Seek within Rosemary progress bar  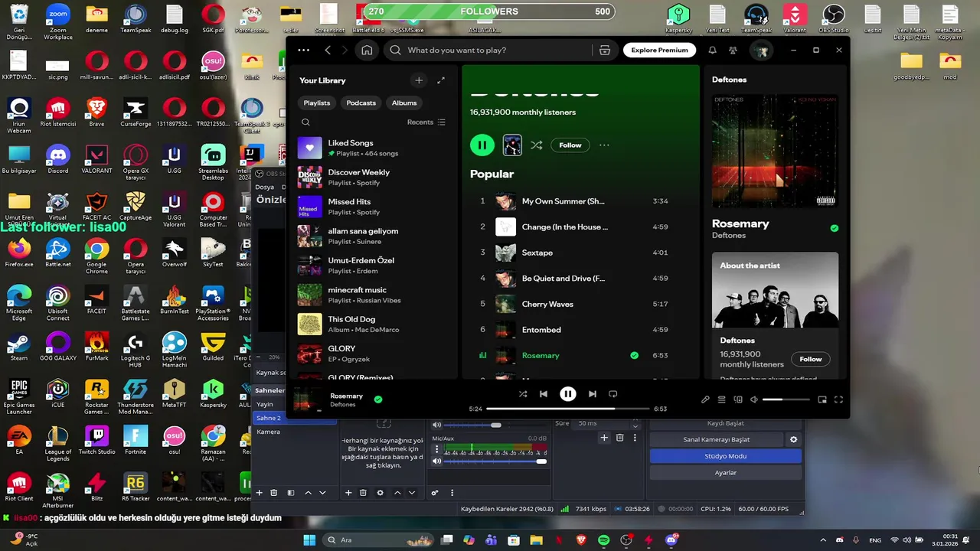[568, 409]
